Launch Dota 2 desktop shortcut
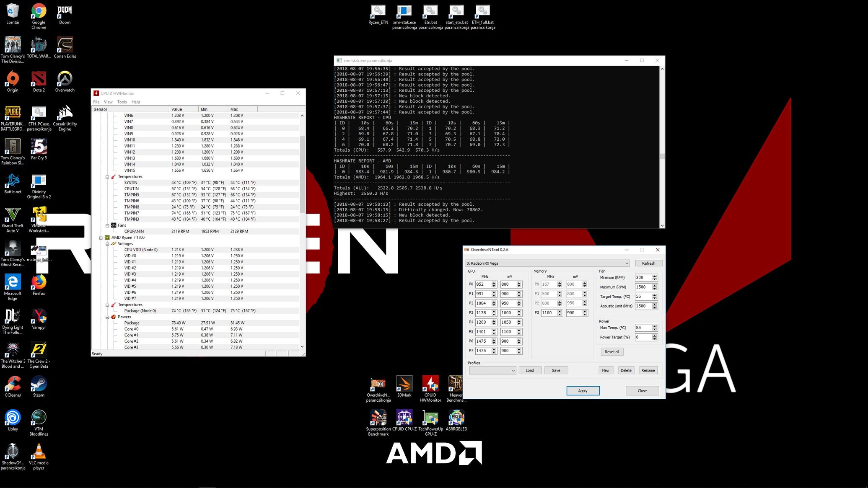The height and width of the screenshot is (488, 868). [39, 82]
